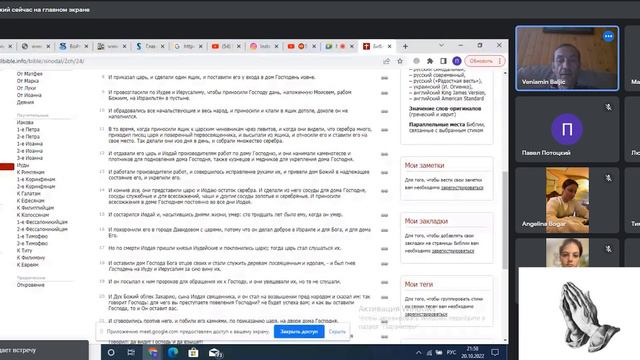Switch to the YouTube (54) tab
This screenshot has width=640, height=360.
click(226, 47)
